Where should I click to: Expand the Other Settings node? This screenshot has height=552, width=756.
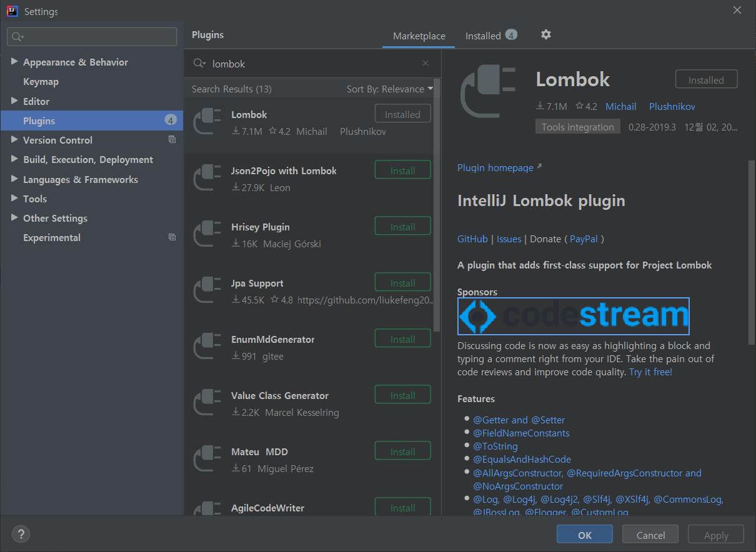(14, 218)
